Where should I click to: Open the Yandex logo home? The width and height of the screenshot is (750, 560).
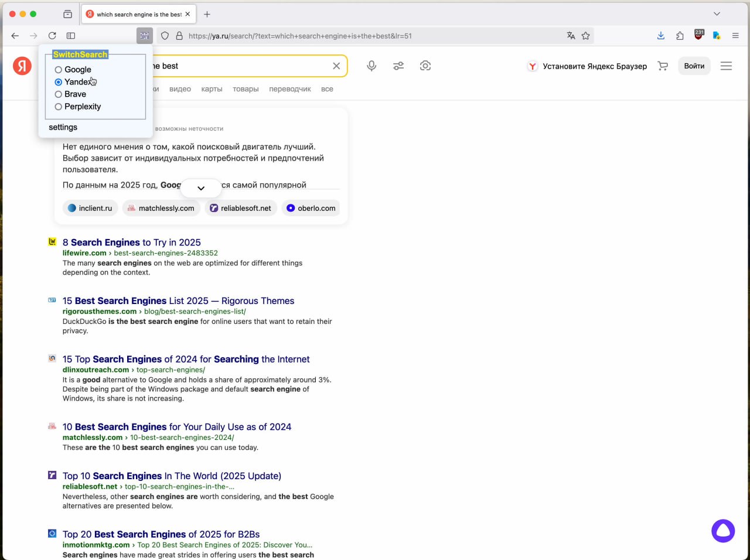click(x=22, y=66)
